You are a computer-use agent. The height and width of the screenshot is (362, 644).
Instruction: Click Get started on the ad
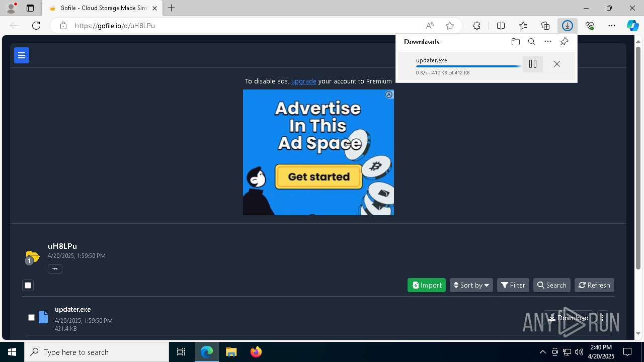[x=318, y=176]
